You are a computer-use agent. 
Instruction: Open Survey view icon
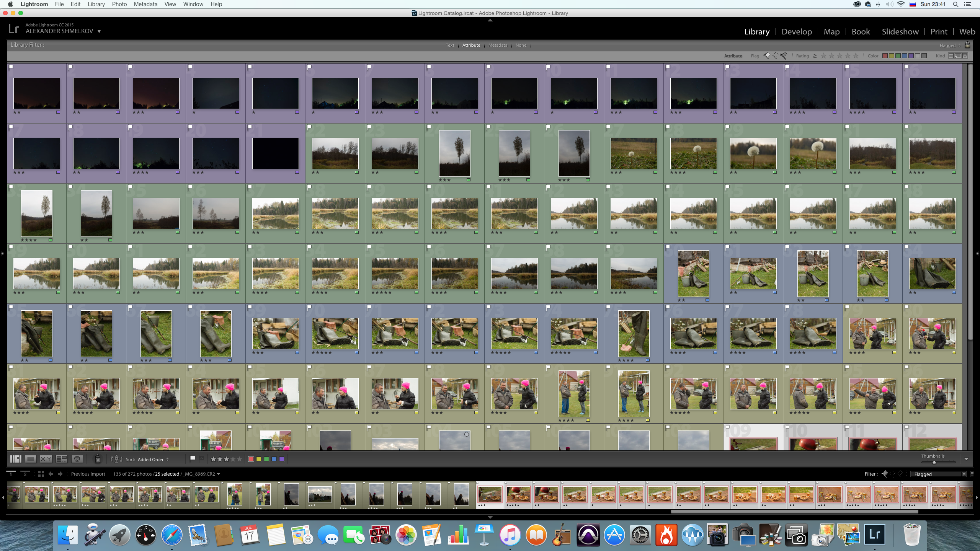(x=62, y=459)
